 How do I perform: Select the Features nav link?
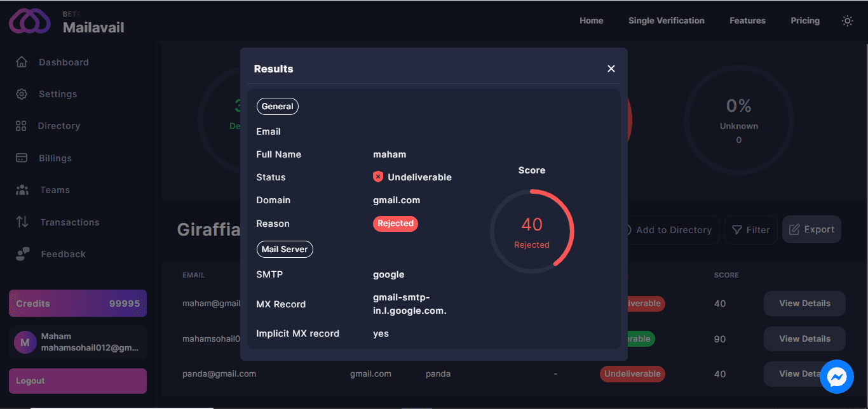(747, 21)
